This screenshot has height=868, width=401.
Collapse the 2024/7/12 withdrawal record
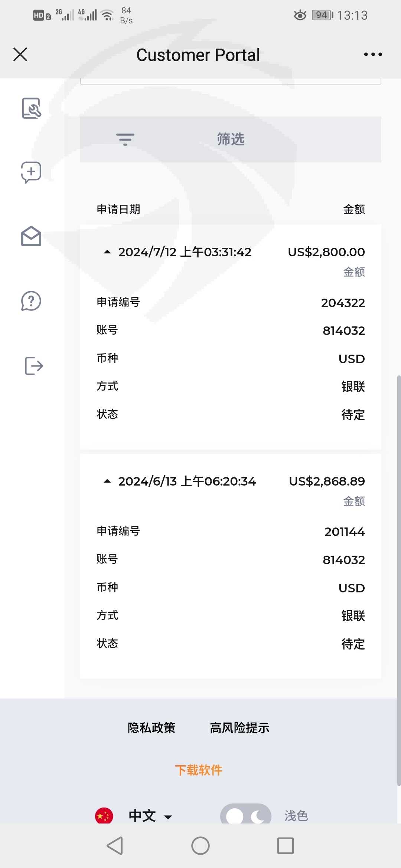point(107,252)
